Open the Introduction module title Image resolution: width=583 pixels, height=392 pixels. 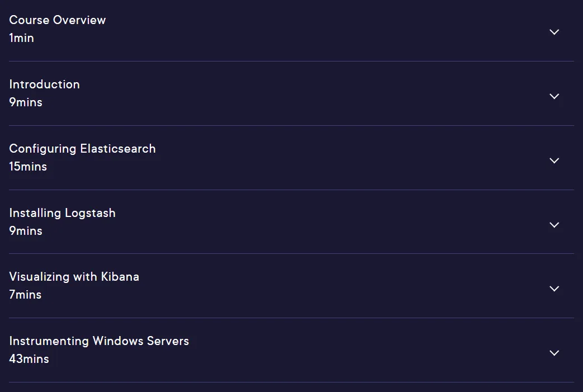(44, 84)
